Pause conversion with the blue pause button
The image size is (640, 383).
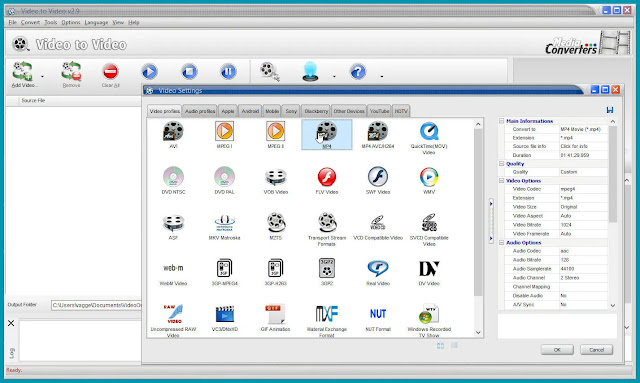pyautogui.click(x=228, y=71)
